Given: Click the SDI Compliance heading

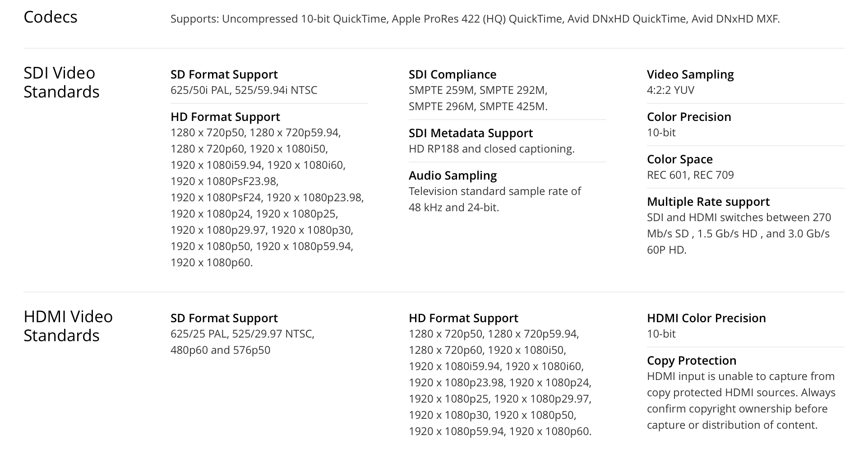Looking at the screenshot, I should tap(452, 74).
